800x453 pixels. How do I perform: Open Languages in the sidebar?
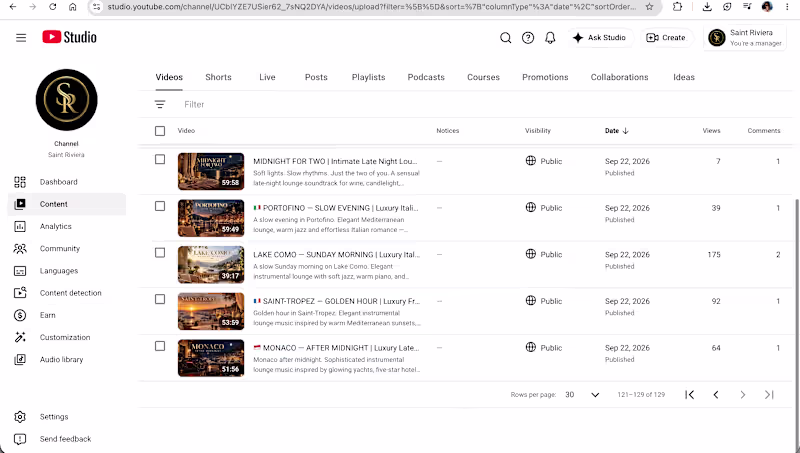pyautogui.click(x=66, y=271)
